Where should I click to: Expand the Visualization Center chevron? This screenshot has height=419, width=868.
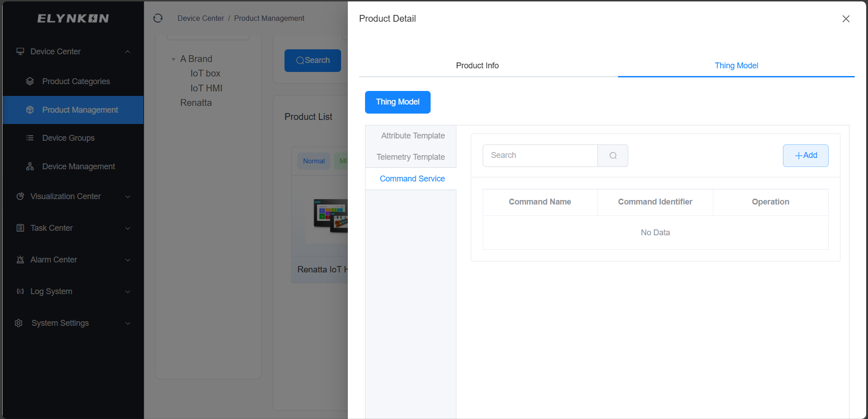click(x=128, y=196)
